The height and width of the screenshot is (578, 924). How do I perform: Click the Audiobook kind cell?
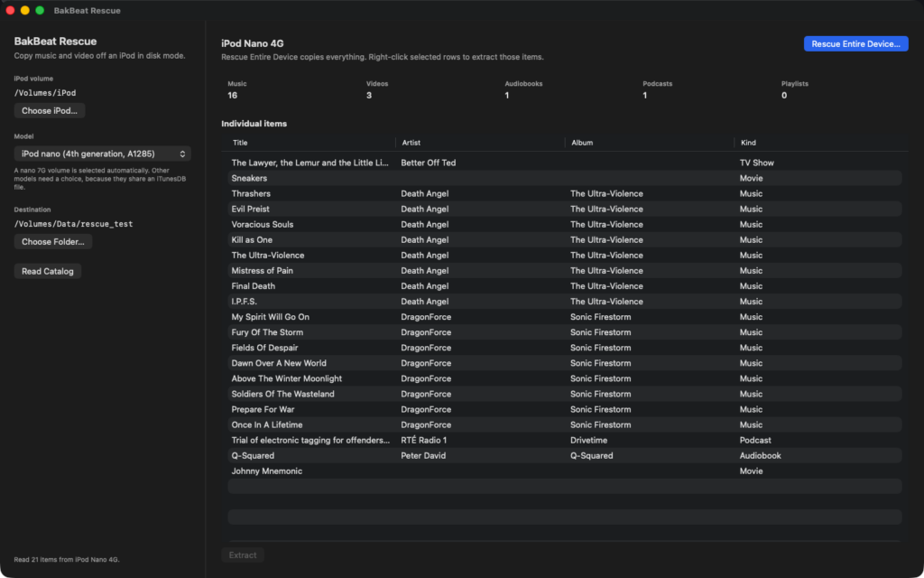click(760, 455)
